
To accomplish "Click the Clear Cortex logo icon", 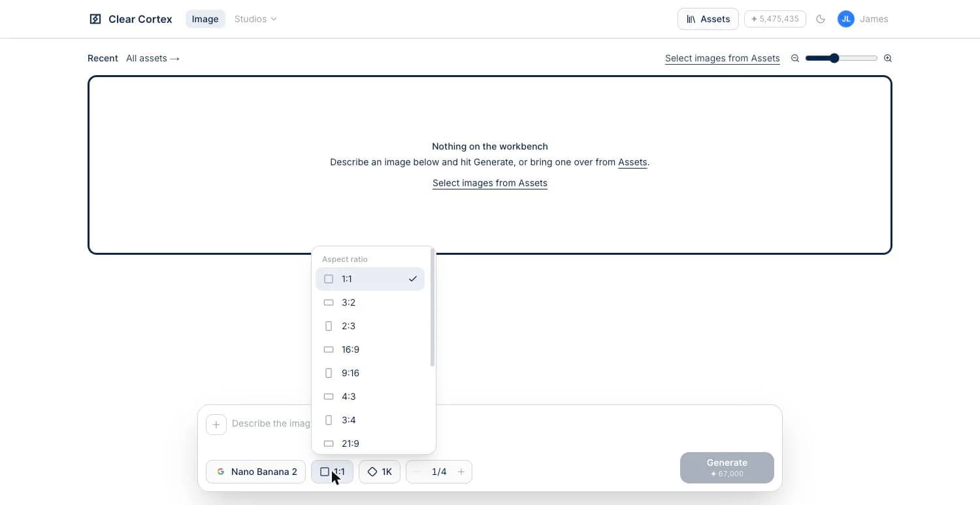I will coord(95,19).
